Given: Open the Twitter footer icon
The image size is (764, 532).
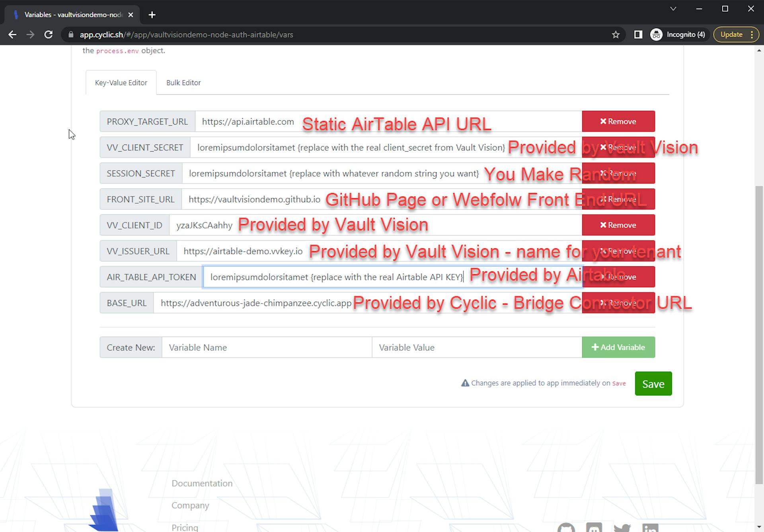Looking at the screenshot, I should (622, 528).
